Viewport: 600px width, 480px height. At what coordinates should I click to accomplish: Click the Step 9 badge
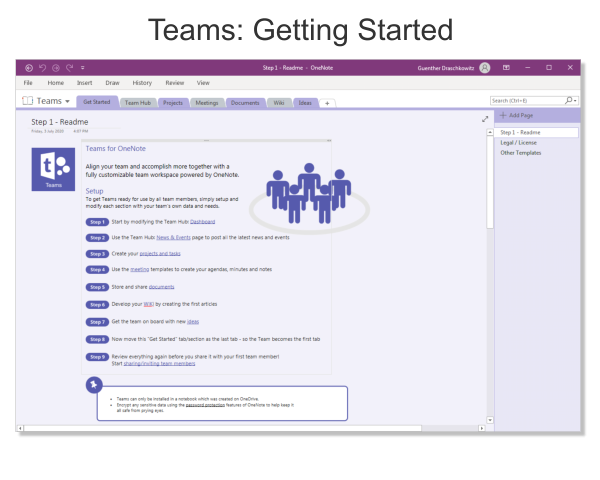click(x=97, y=357)
